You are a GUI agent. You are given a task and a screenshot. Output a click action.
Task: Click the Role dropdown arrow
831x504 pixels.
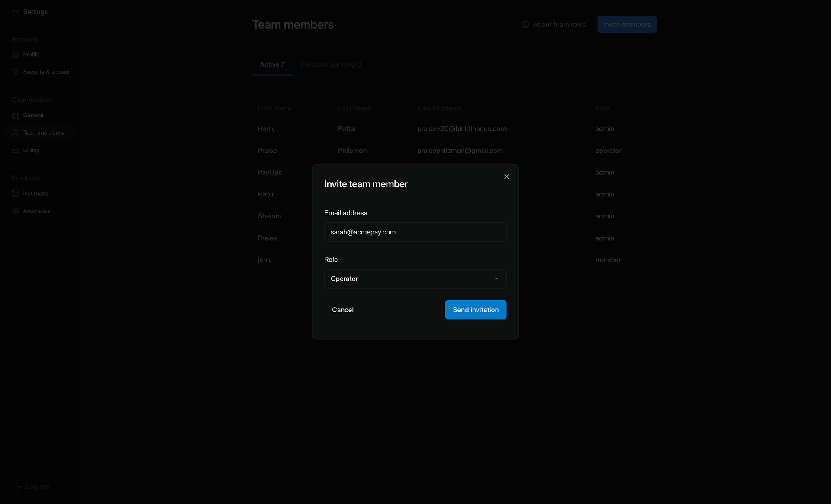point(496,279)
